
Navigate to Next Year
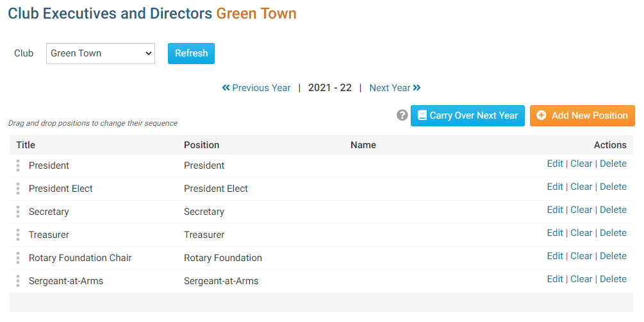(395, 88)
